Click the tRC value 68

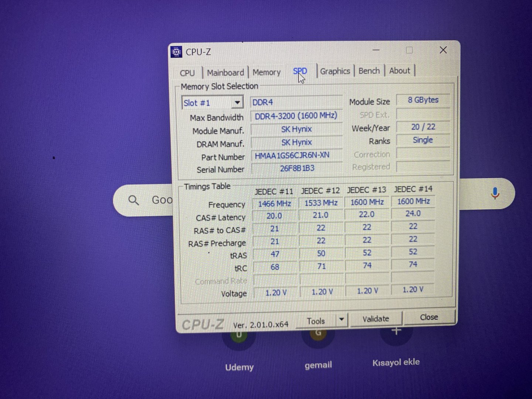275,267
